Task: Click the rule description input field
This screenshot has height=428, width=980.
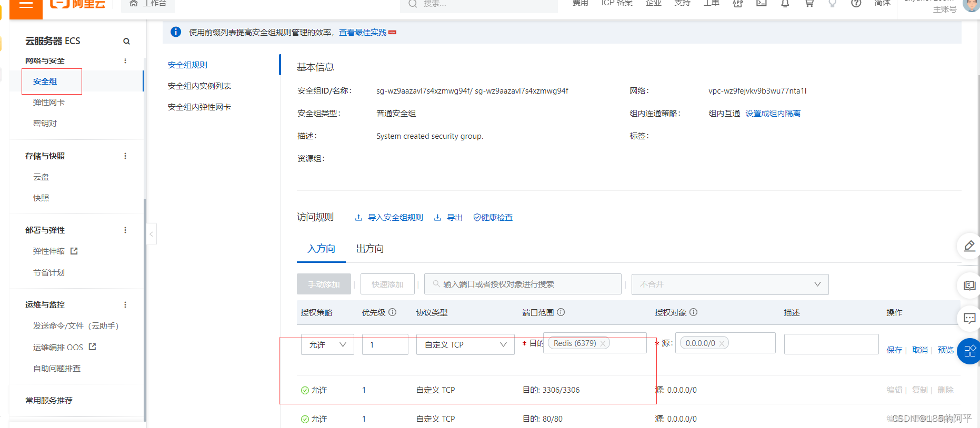Action: (832, 344)
